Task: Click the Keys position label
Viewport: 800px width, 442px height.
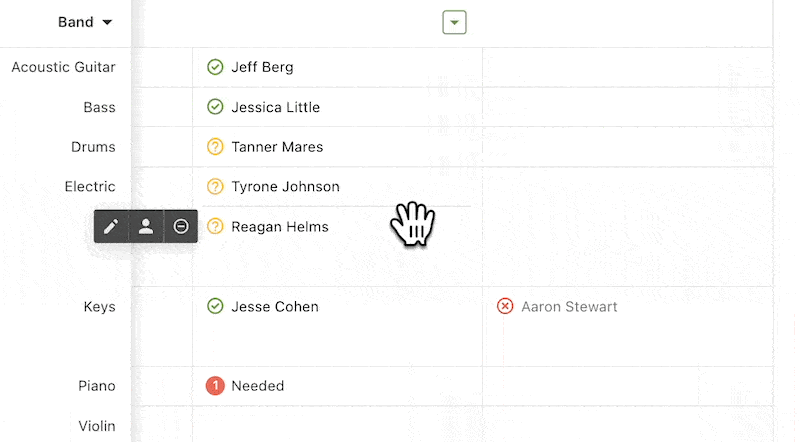Action: tap(99, 307)
